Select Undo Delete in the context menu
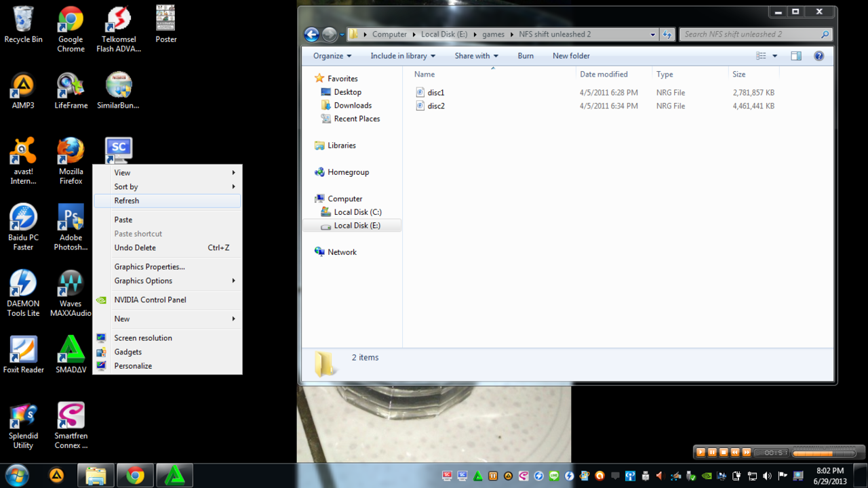The image size is (868, 488). click(x=167, y=248)
